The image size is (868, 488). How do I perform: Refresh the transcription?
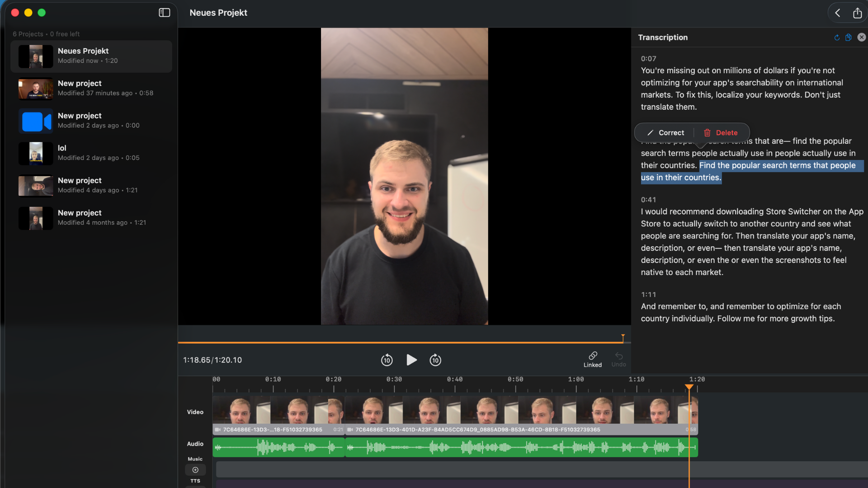tap(837, 38)
